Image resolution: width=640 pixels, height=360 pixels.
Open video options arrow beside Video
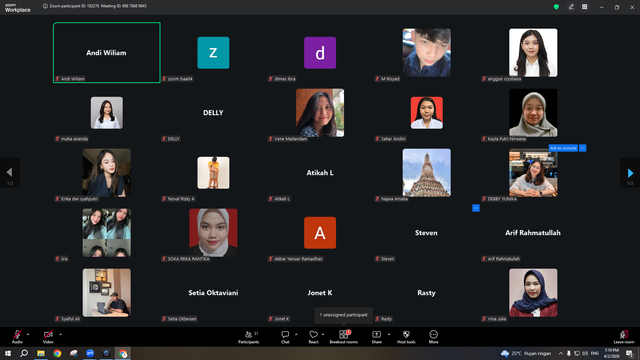click(x=60, y=334)
